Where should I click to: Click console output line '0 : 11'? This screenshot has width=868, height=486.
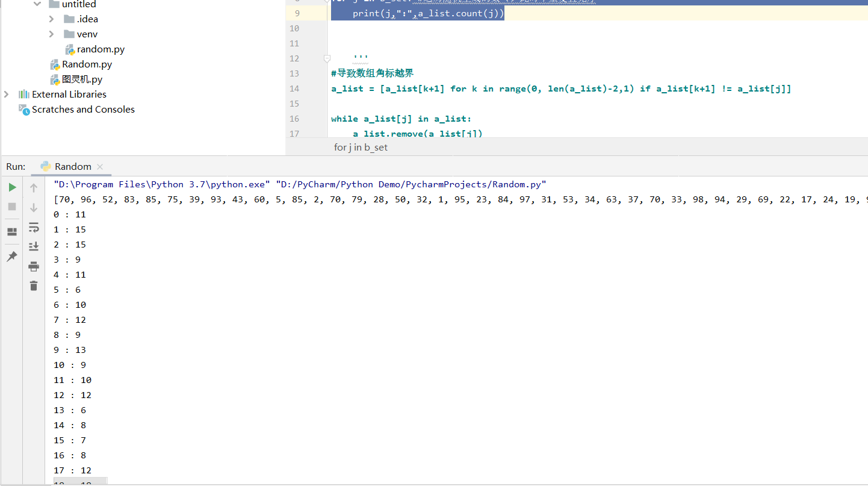pos(70,214)
